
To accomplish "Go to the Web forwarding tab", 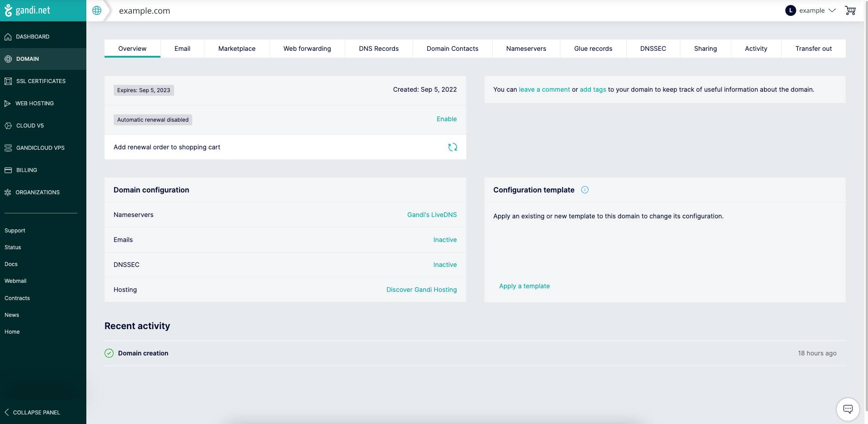I will pos(307,49).
